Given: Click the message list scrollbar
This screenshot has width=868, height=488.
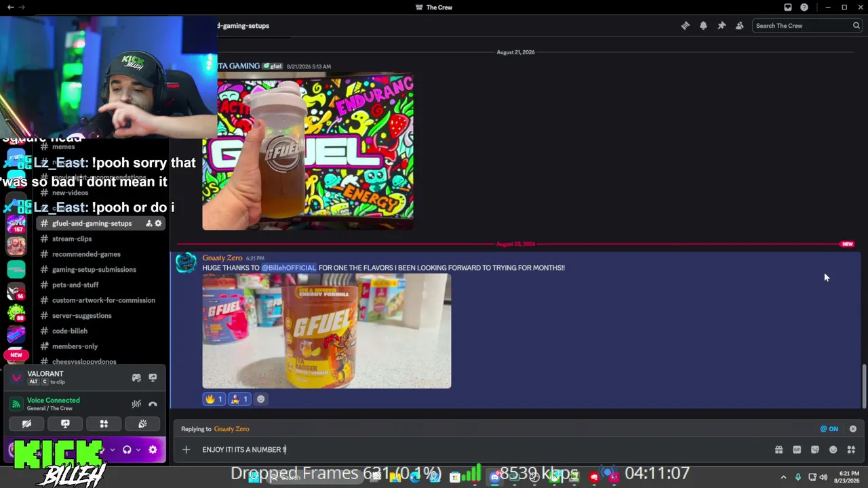Looking at the screenshot, I should pos(863,386).
